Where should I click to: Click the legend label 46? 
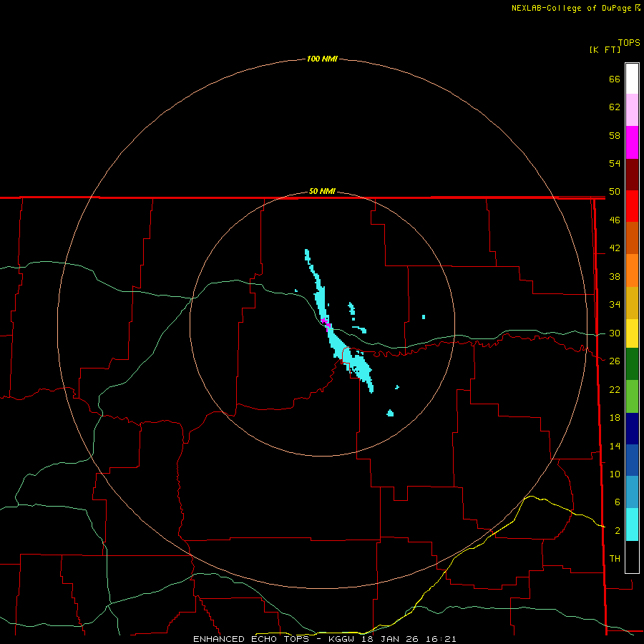pos(615,220)
